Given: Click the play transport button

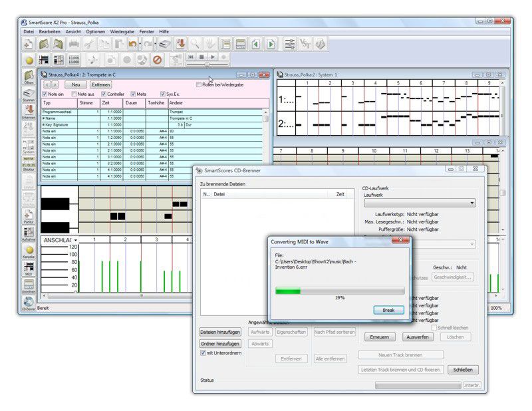Looking at the screenshot, I should (x=213, y=57).
